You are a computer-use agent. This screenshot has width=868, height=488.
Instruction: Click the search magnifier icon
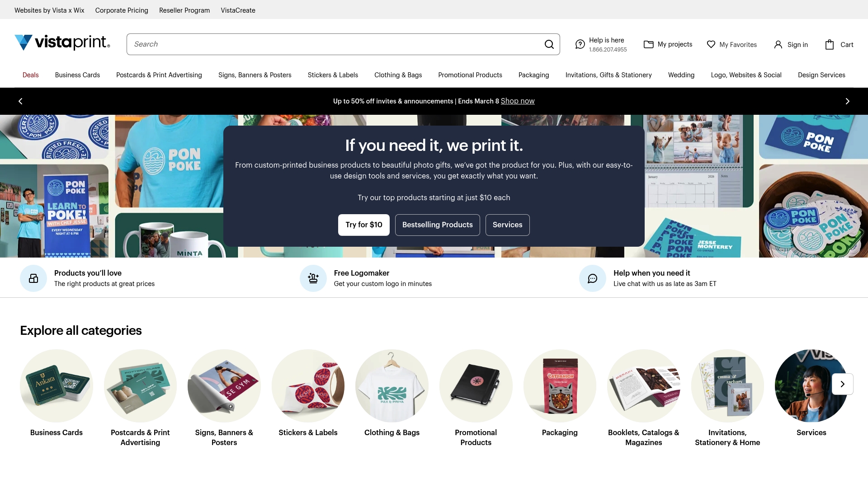(549, 44)
